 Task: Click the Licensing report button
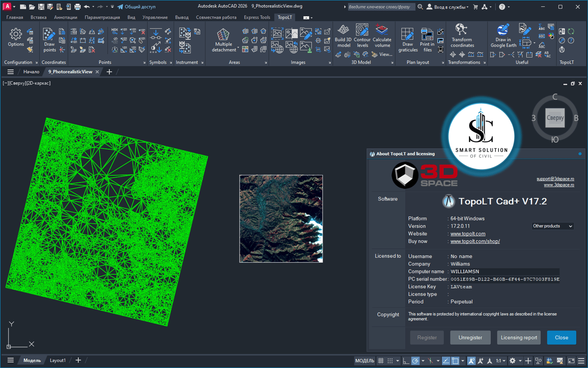click(x=519, y=337)
